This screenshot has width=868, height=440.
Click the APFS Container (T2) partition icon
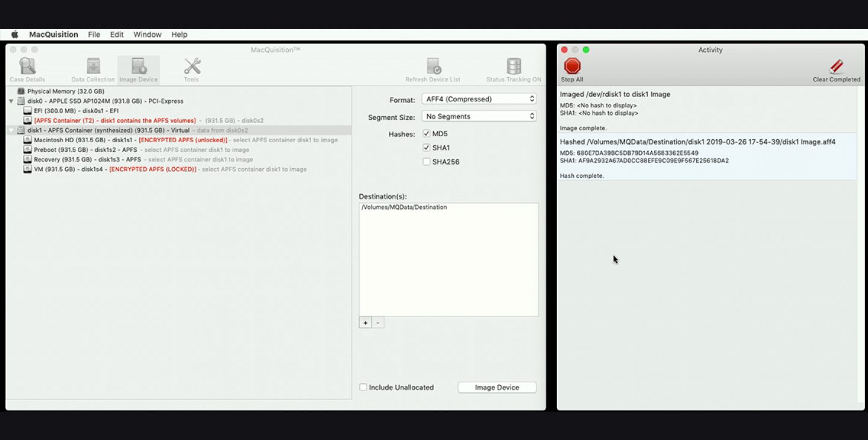28,121
